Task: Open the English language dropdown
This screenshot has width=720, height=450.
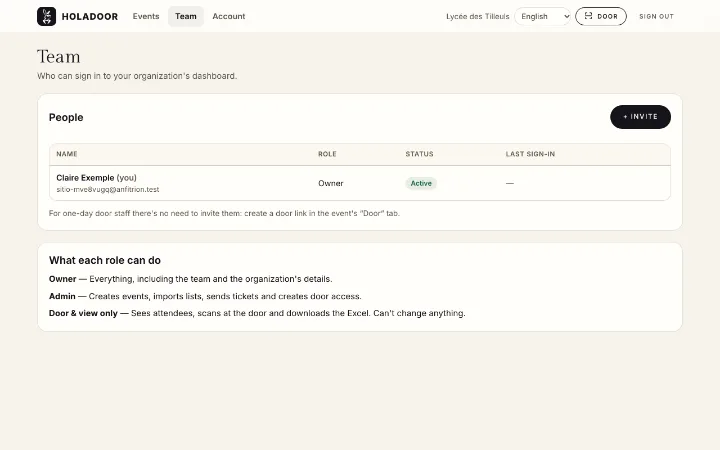Action: pos(542,17)
